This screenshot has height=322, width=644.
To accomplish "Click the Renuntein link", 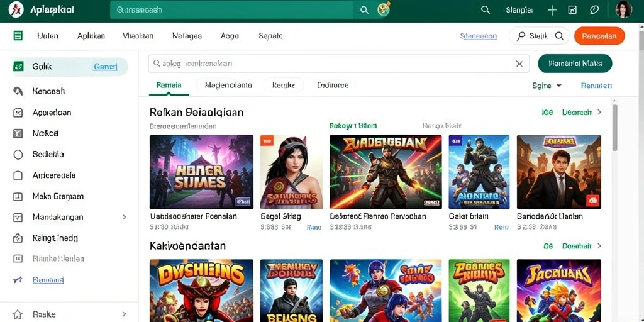I will click(x=596, y=86).
